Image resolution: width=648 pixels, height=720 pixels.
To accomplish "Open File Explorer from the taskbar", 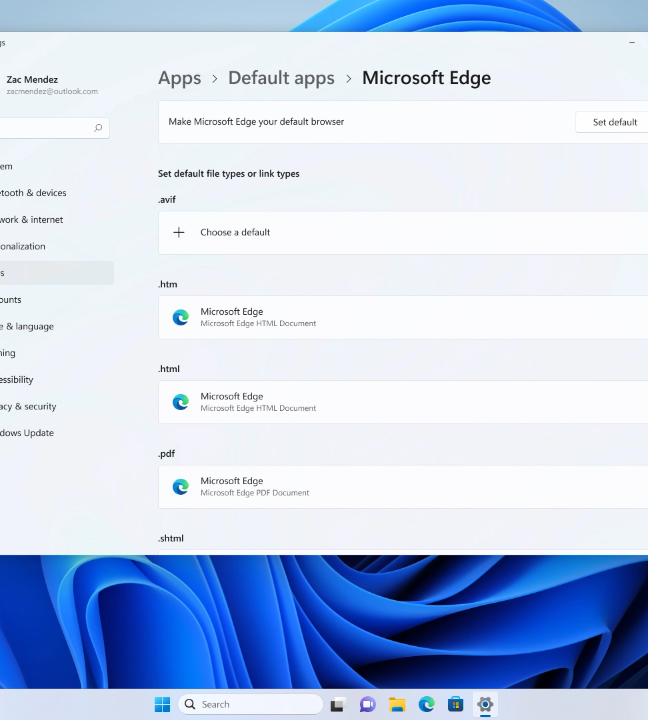I will [397, 704].
